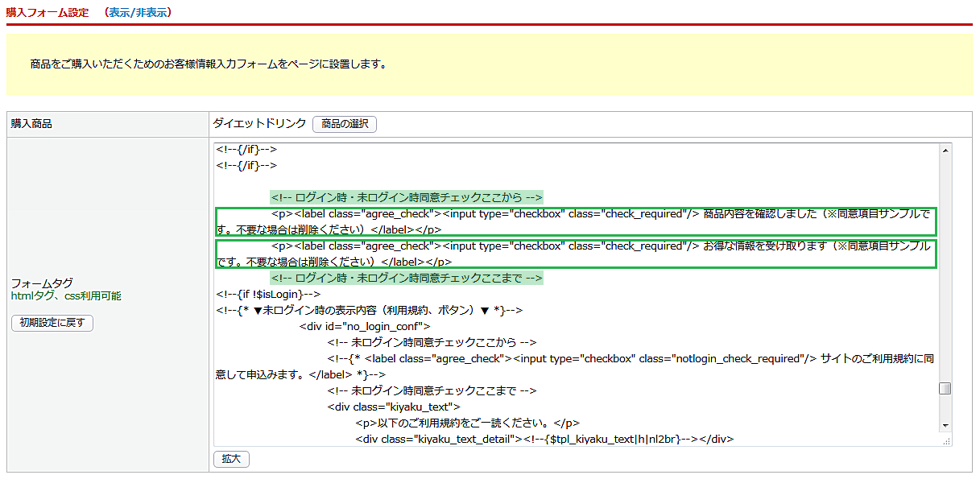Click the kiyaku_text_detail code line
This screenshot has height=479, width=980.
point(544,439)
